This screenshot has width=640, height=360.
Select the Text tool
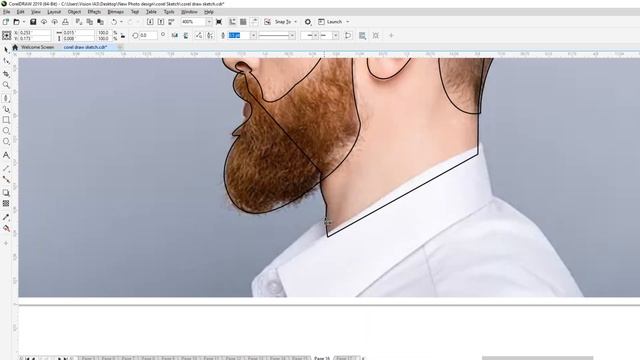(6, 155)
